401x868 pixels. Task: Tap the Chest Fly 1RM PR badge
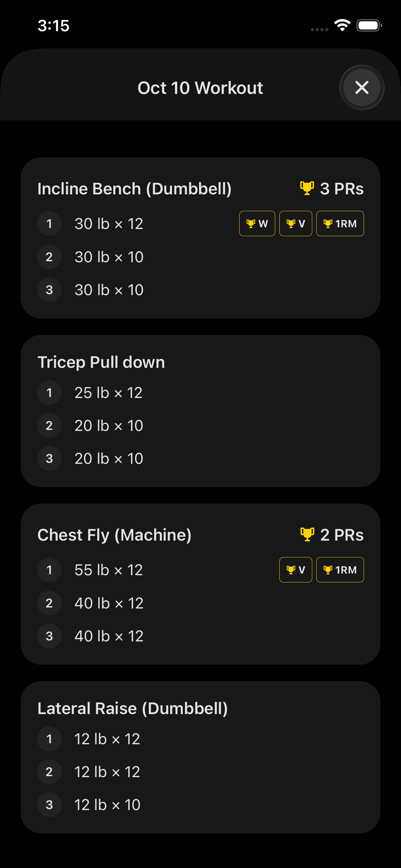point(340,570)
